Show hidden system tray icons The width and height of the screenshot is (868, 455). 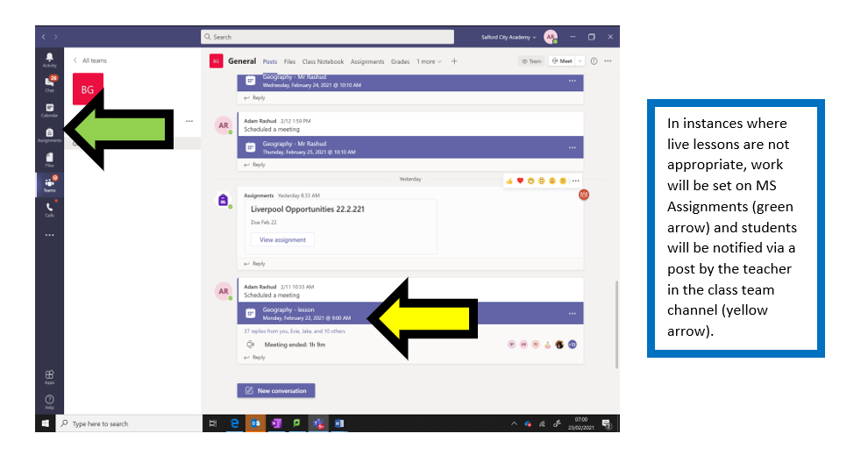click(x=514, y=424)
